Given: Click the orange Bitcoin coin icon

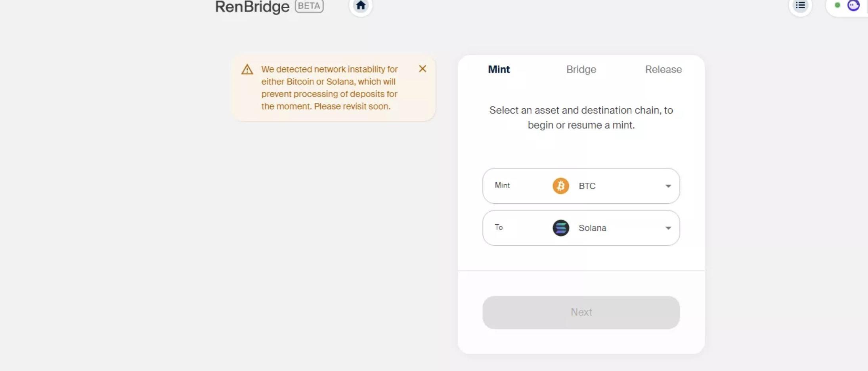Looking at the screenshot, I should click(560, 186).
